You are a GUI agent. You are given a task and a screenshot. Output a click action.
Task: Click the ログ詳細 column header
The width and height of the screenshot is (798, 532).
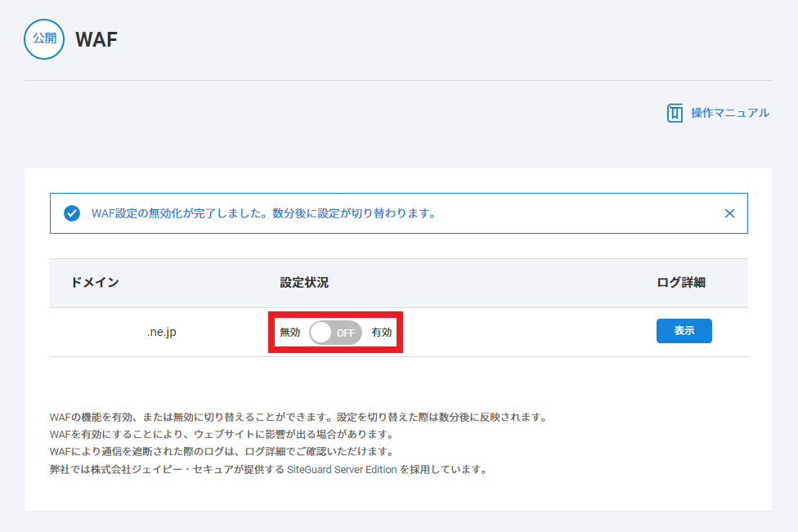click(x=681, y=283)
